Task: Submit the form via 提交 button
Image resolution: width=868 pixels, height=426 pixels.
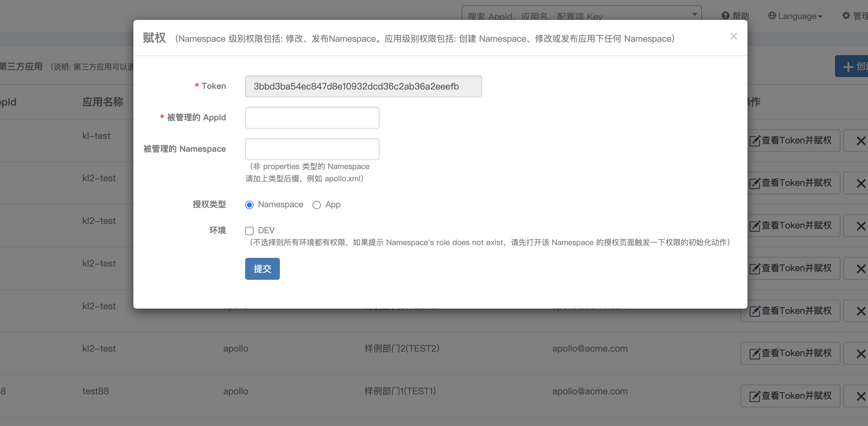Action: (x=262, y=268)
